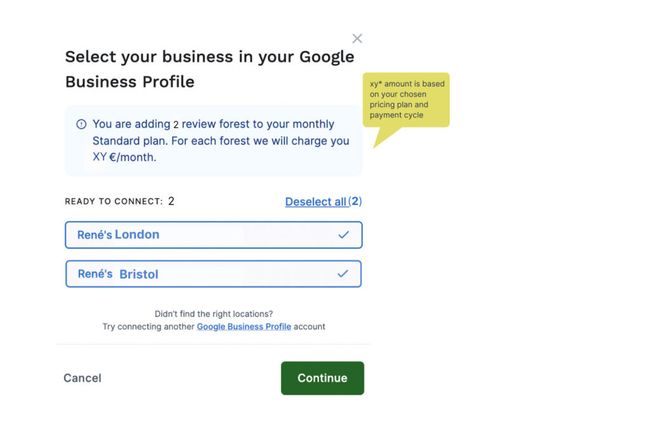This screenshot has height=424, width=650.
Task: Click the READY TO CONNECT label
Action: [x=113, y=202]
